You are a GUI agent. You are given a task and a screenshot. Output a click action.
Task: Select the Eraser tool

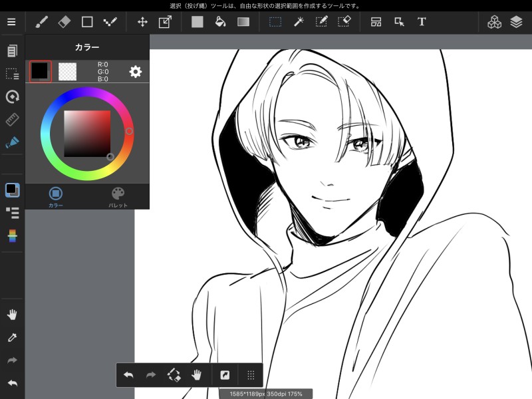coord(64,22)
